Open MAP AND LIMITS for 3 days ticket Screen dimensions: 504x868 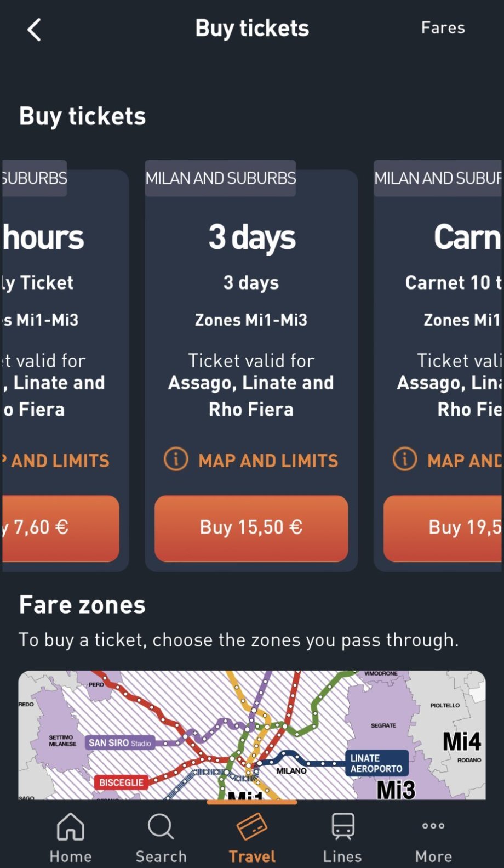tap(268, 461)
